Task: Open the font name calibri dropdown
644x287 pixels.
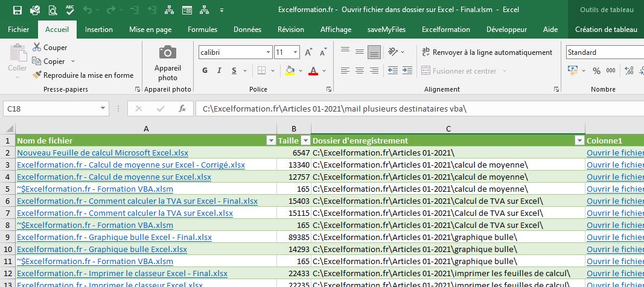Action: [268, 52]
